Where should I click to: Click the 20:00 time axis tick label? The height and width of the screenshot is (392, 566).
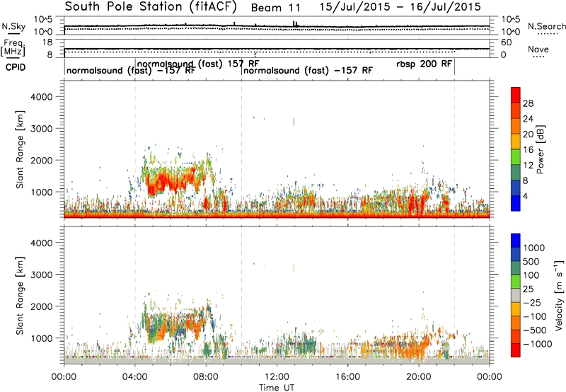click(x=419, y=377)
